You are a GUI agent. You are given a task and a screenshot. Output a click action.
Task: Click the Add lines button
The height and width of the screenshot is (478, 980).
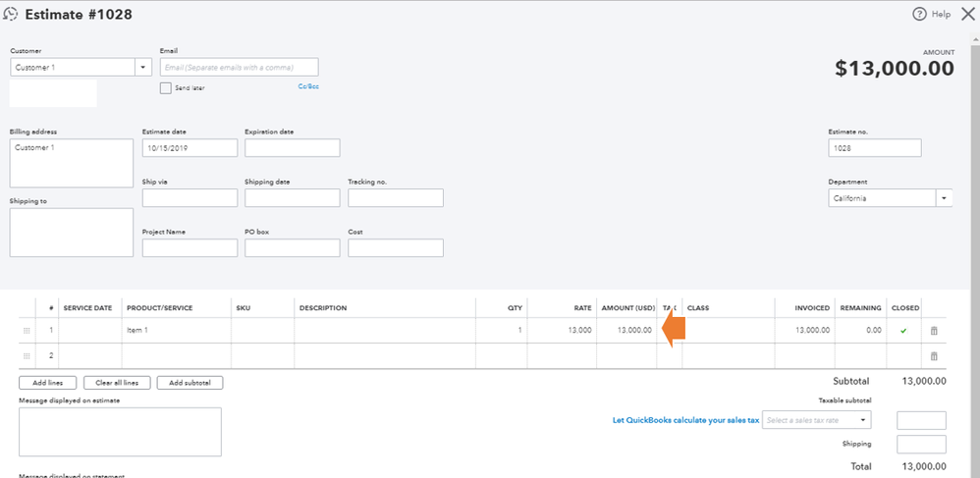pos(47,383)
